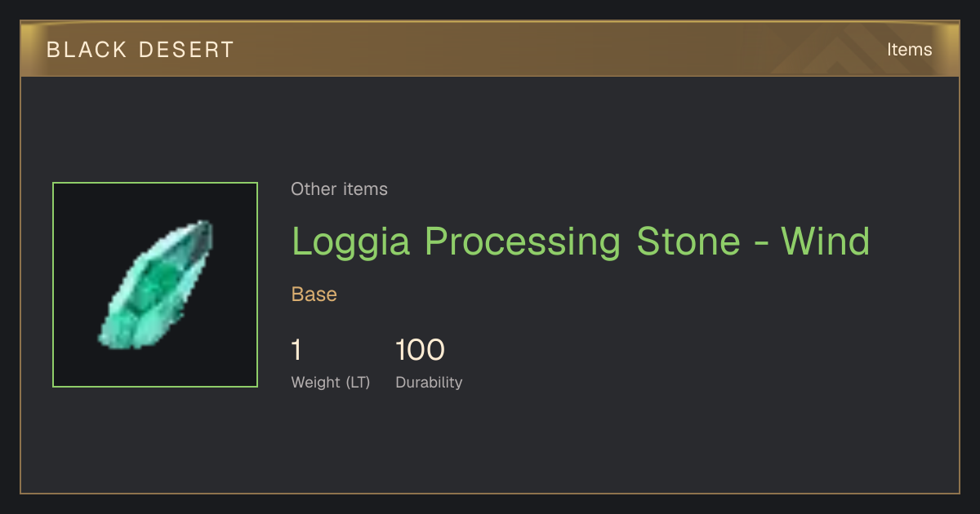Click the durability value 100

[x=420, y=350]
